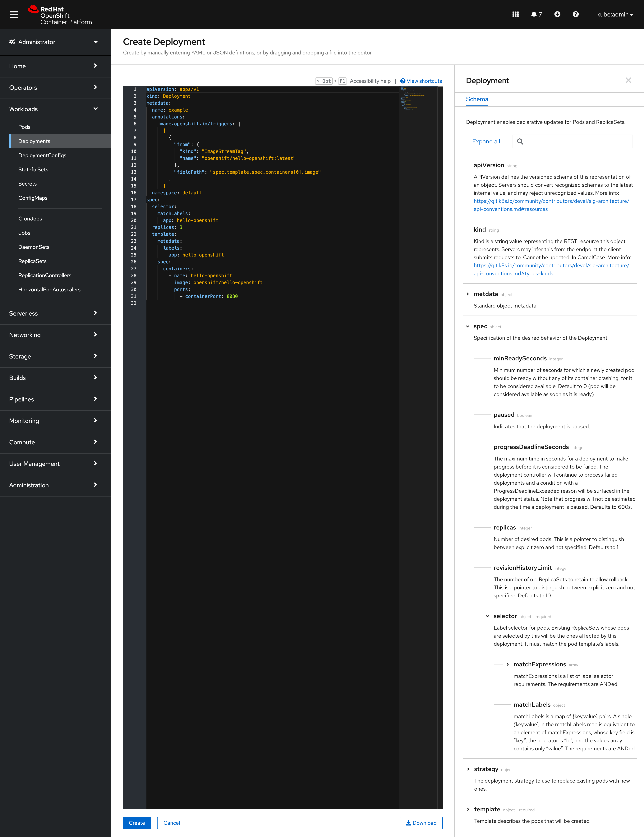
Task: Open the application launcher grid icon
Action: 515,14
